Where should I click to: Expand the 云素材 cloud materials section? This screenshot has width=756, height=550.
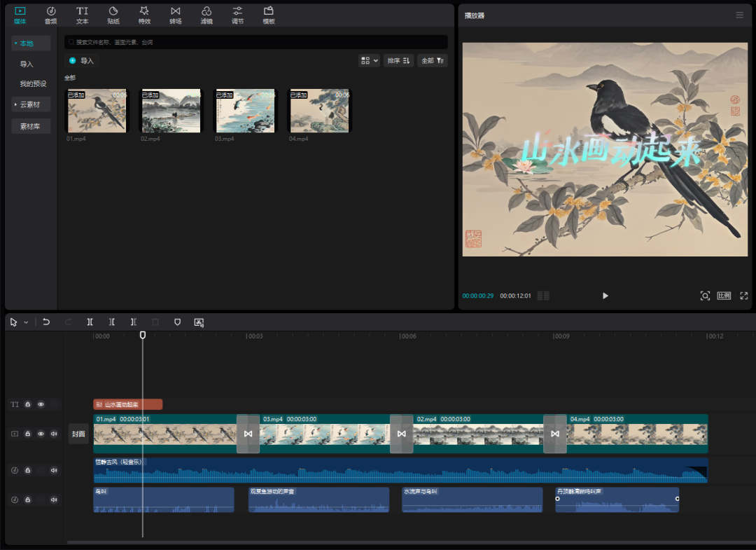tap(31, 104)
